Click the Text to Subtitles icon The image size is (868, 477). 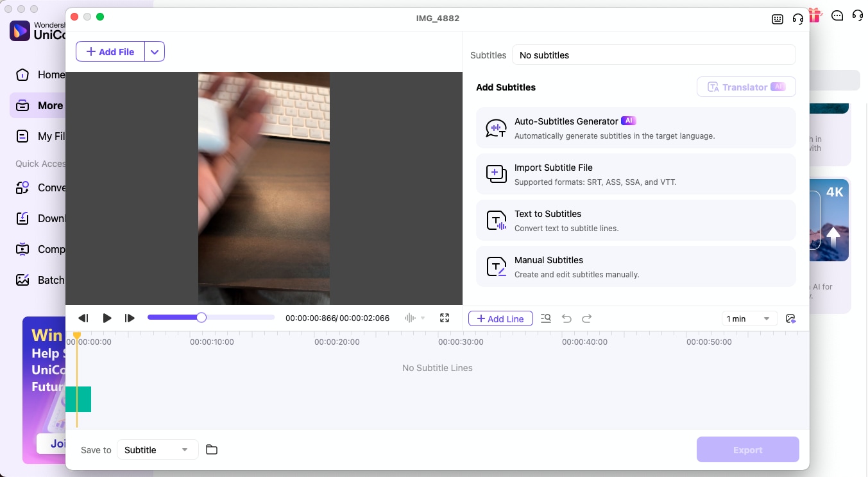click(496, 220)
